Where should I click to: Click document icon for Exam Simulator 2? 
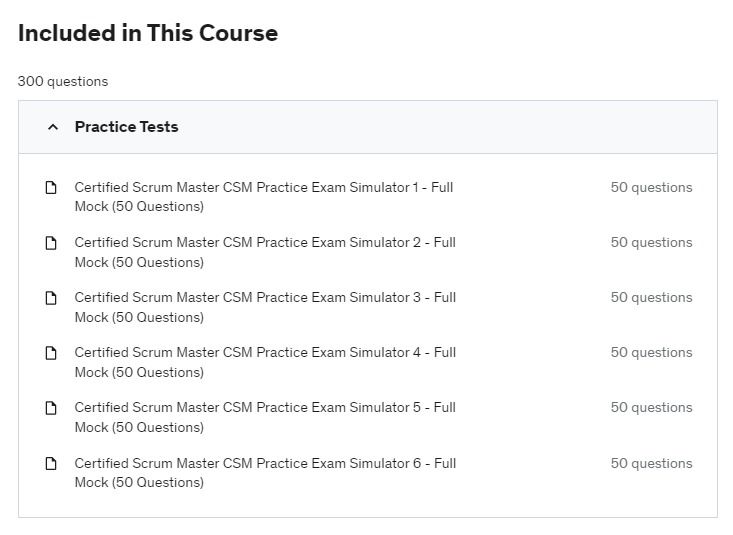(51, 243)
